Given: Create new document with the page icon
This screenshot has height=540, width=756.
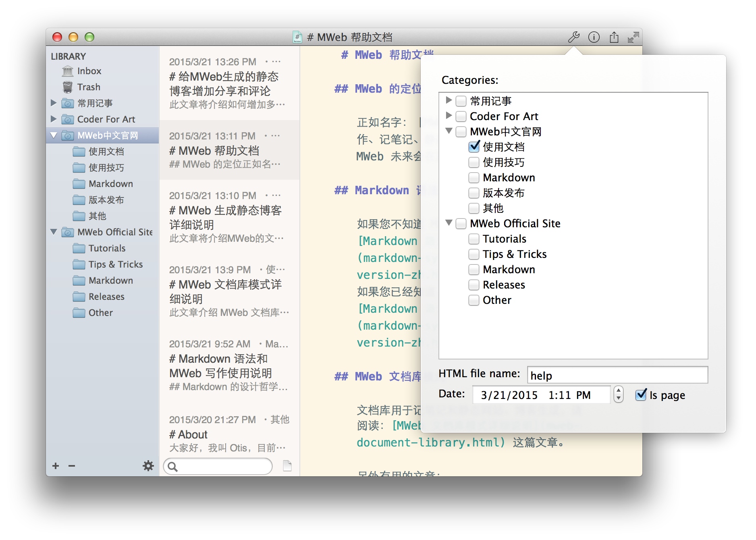Looking at the screenshot, I should 287,466.
